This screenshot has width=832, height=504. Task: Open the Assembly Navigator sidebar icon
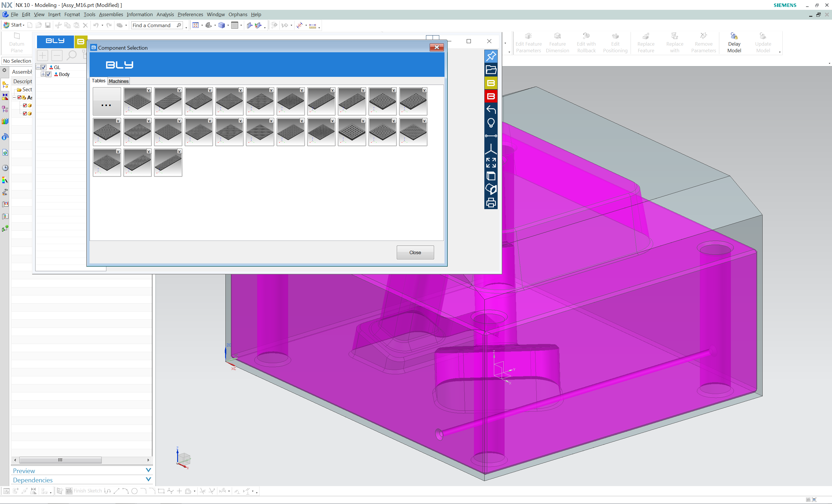point(5,84)
